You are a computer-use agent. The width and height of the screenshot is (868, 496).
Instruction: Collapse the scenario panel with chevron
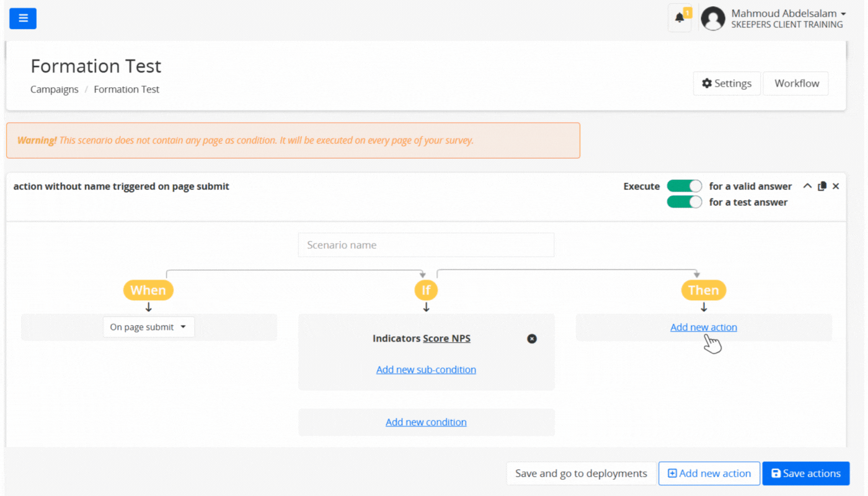point(807,186)
